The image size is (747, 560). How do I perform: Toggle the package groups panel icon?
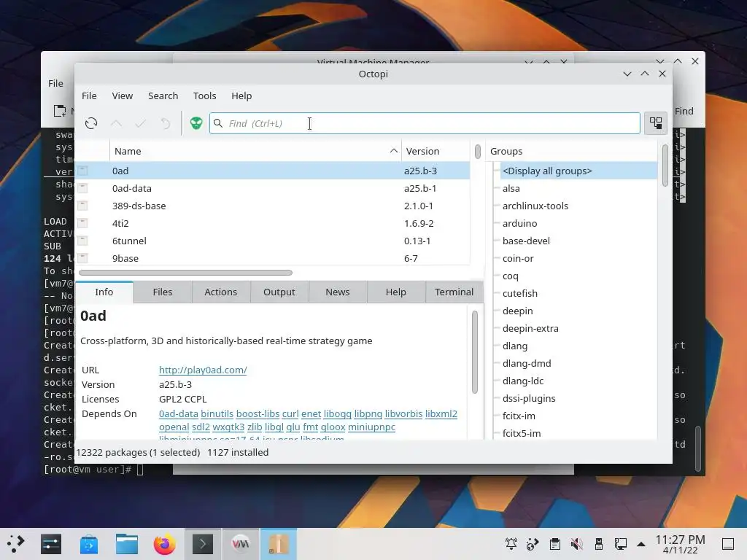pos(656,124)
